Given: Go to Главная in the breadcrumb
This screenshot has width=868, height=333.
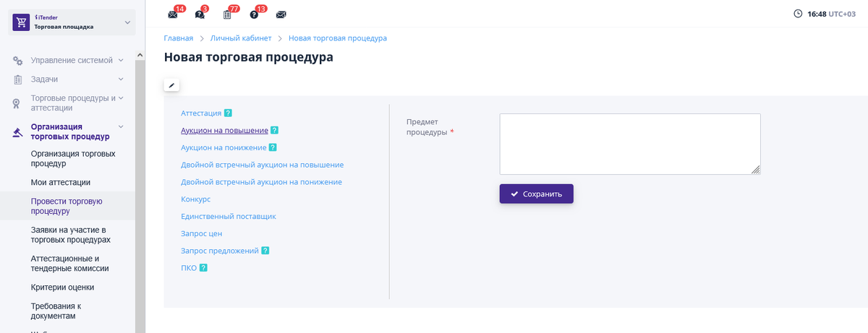Looking at the screenshot, I should [179, 38].
